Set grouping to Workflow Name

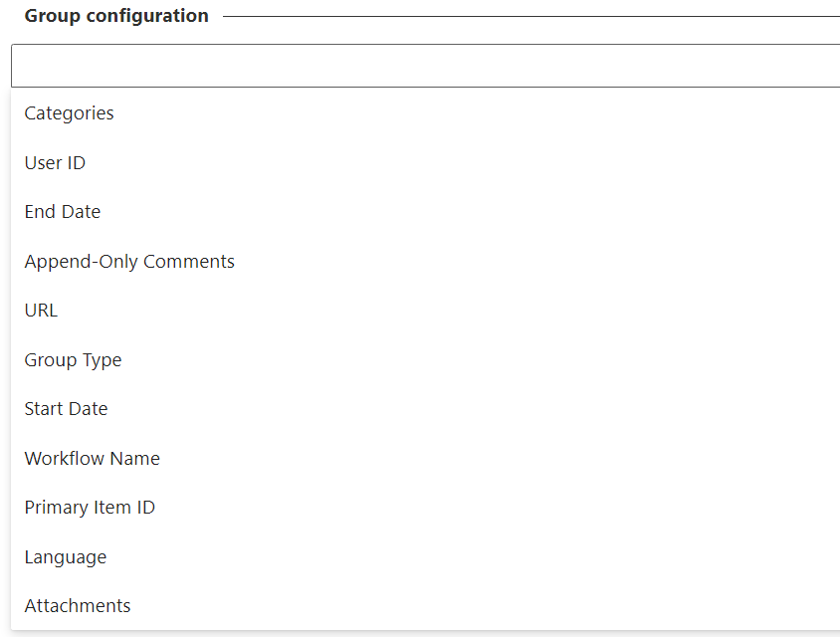point(93,459)
